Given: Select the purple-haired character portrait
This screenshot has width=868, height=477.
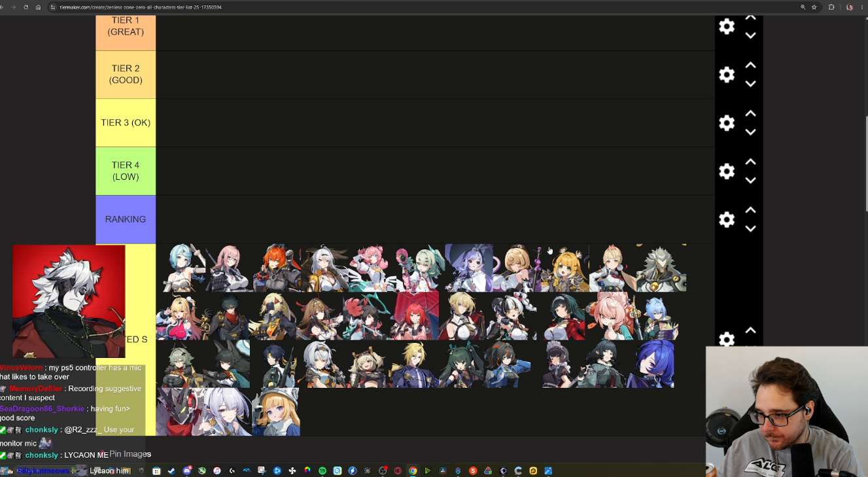Looking at the screenshot, I should [469, 268].
